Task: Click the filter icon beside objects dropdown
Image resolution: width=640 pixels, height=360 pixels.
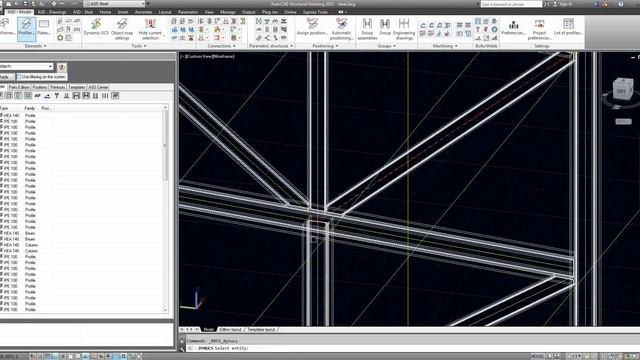Action: (62, 67)
